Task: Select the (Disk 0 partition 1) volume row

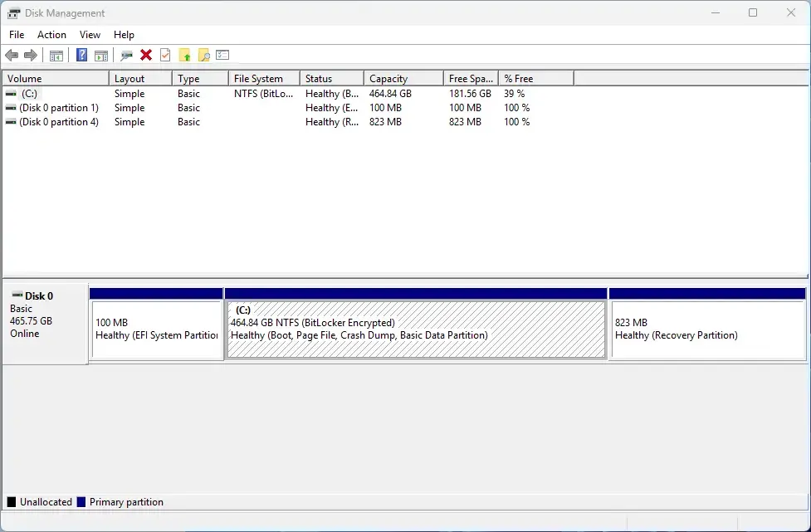Action: (x=288, y=108)
